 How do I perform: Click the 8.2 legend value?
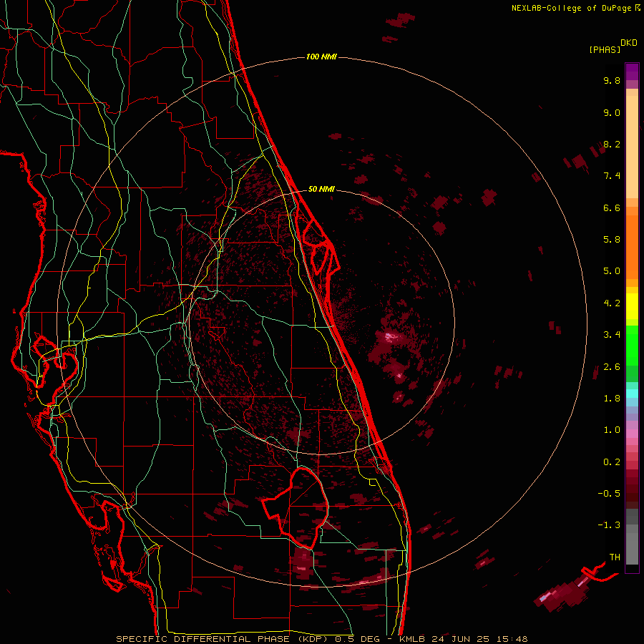(x=612, y=144)
